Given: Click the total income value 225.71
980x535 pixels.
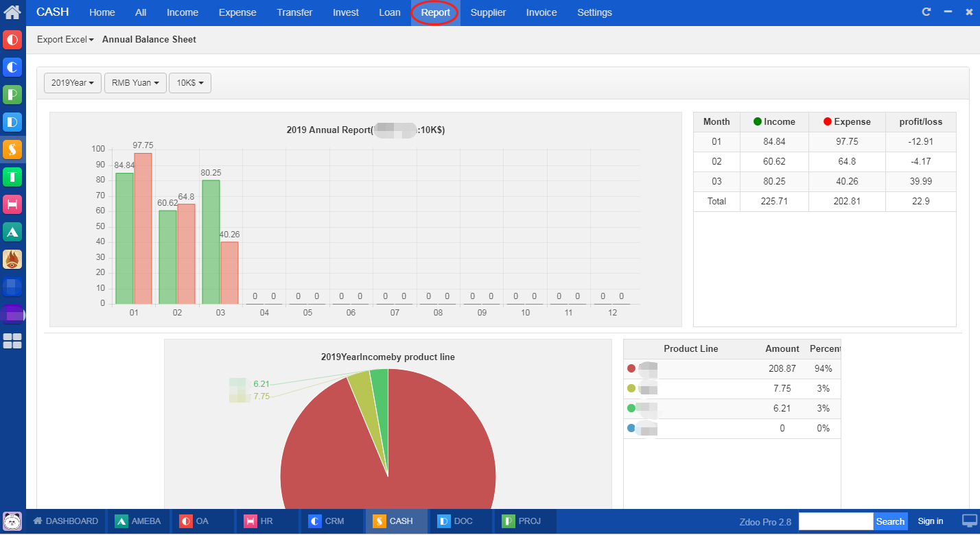Looking at the screenshot, I should coord(774,201).
